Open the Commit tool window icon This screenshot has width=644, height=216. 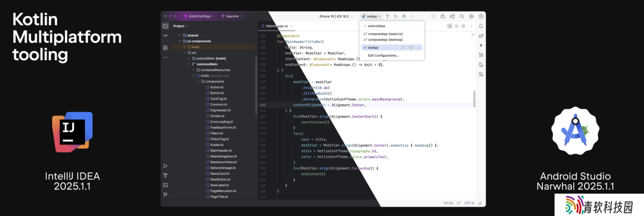click(x=165, y=35)
